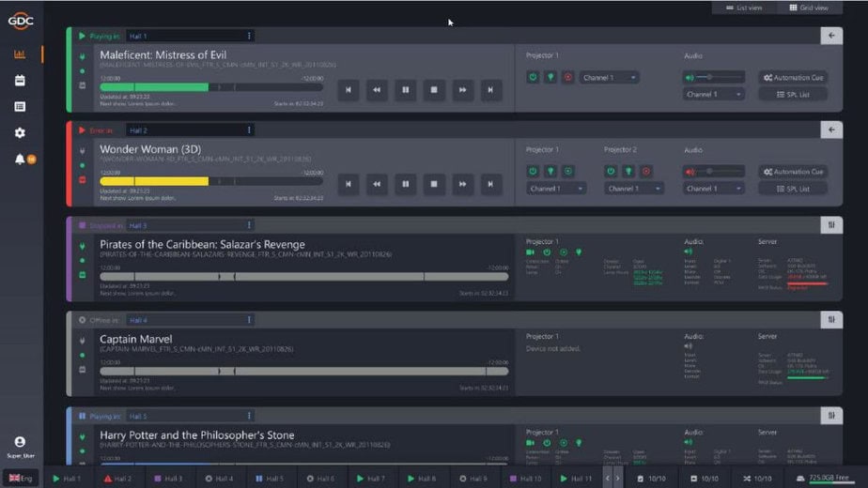
Task: Toggle Hall 2 Projector 2 red dowser
Action: point(646,172)
